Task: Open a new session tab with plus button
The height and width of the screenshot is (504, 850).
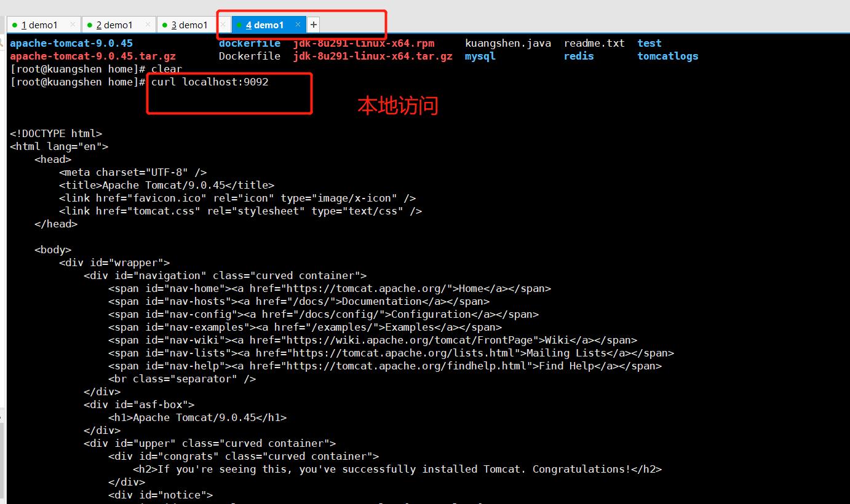Action: 314,25
